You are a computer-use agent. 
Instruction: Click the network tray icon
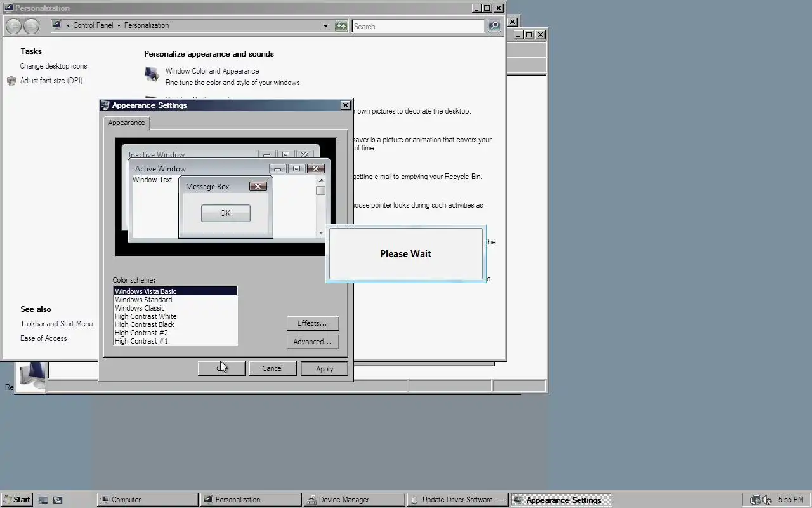(x=755, y=500)
